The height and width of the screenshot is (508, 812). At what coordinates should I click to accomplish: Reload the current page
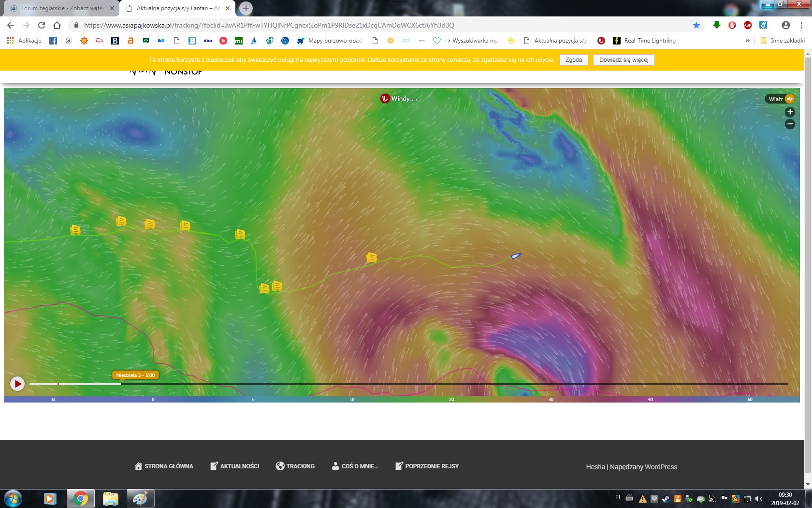42,25
